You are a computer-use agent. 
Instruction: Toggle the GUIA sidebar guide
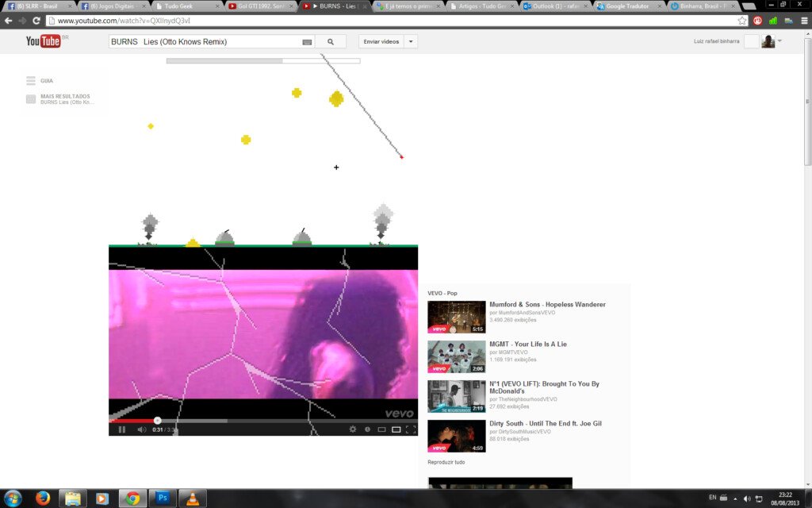coord(40,80)
